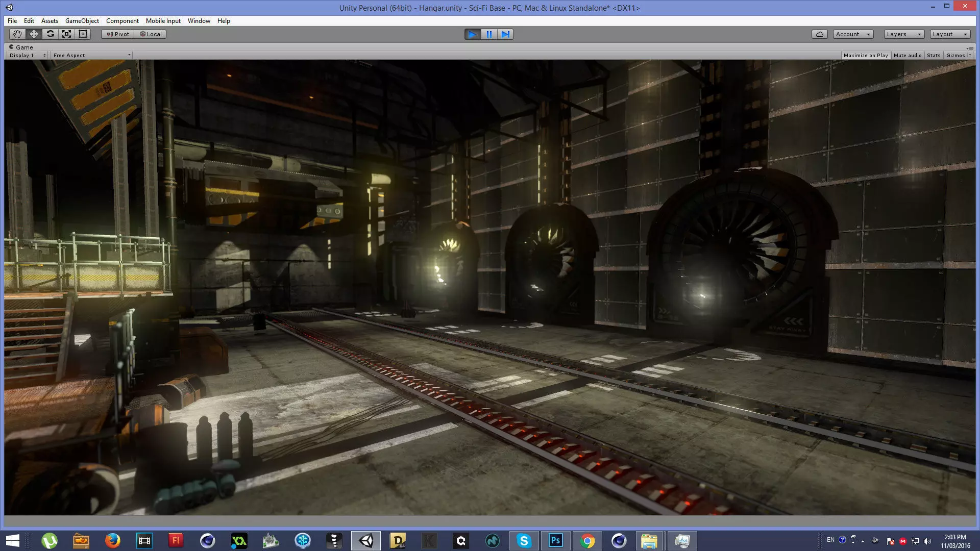Select the Move tool

coord(34,34)
